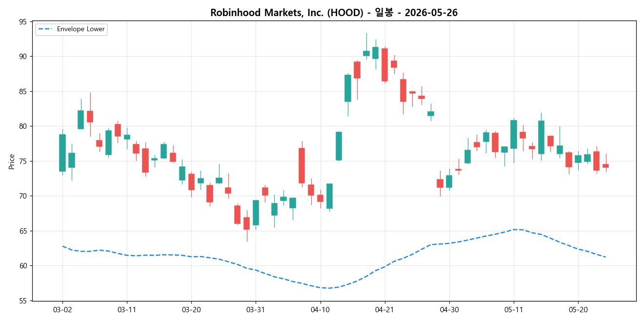Viewport: 644px width, 322px height.
Task: Select the first green candlestick on 03-02
Action: pyautogui.click(x=62, y=153)
